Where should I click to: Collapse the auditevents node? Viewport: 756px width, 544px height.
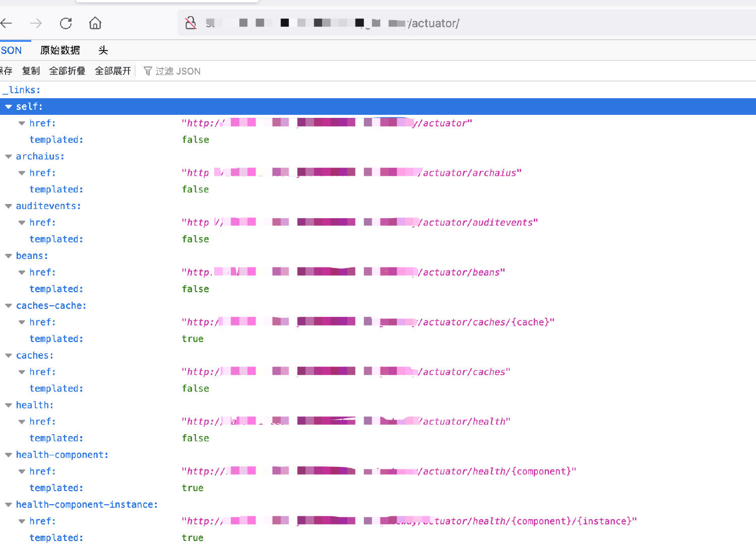point(9,206)
